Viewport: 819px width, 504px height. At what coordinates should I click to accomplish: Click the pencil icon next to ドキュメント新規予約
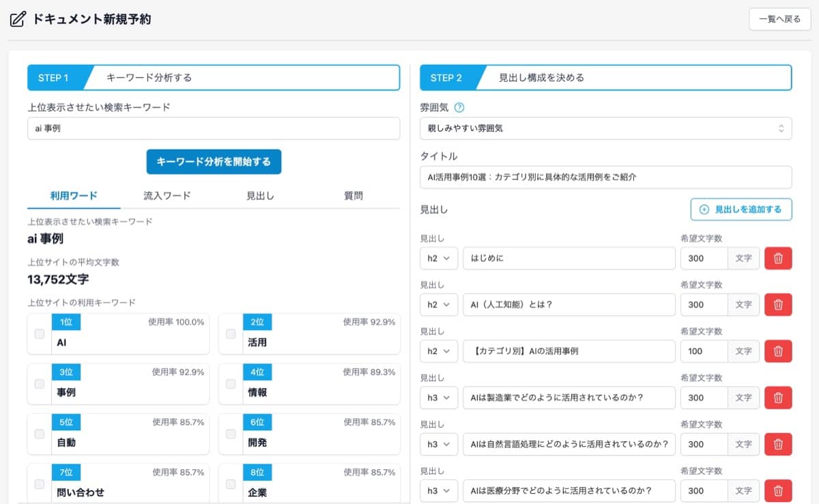tap(16, 20)
